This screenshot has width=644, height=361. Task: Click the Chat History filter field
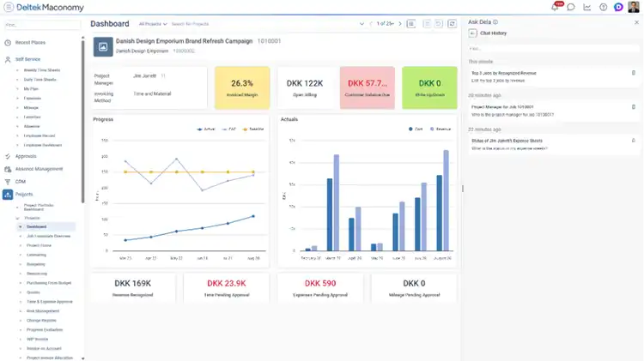click(x=553, y=49)
